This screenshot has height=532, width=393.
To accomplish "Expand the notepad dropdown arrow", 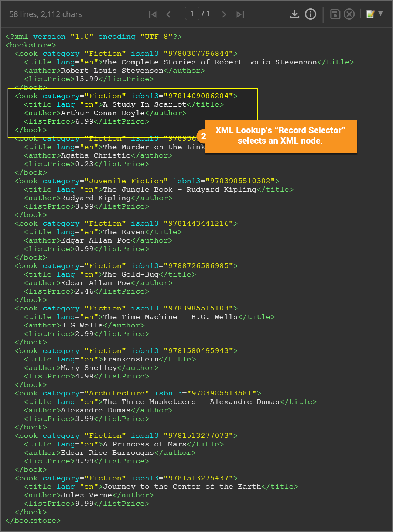I will [380, 14].
